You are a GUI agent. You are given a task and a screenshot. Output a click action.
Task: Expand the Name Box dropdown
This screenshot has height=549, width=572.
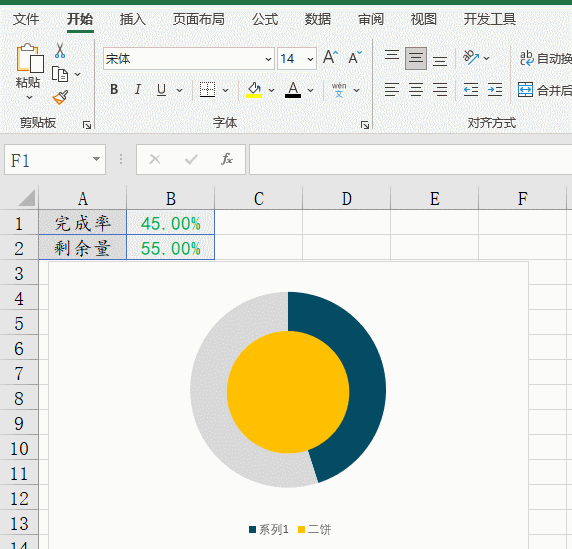coord(96,159)
